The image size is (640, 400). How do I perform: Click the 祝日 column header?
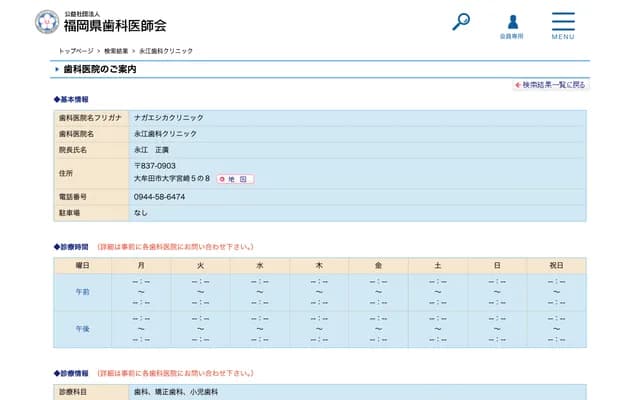tap(557, 265)
